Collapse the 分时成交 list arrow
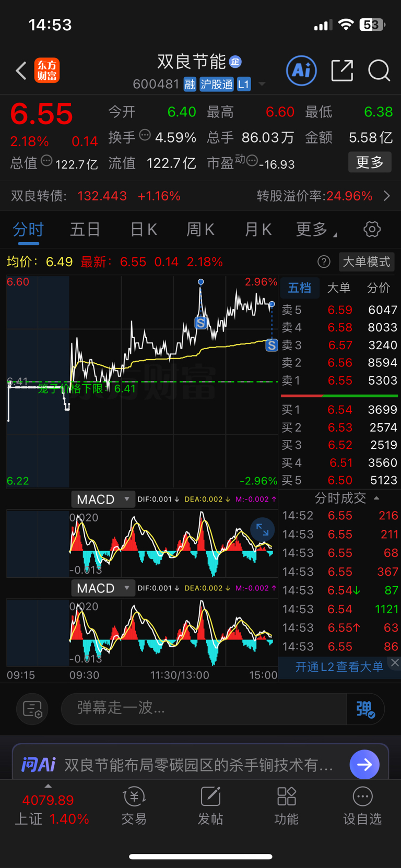Image resolution: width=401 pixels, height=868 pixels. pyautogui.click(x=376, y=498)
